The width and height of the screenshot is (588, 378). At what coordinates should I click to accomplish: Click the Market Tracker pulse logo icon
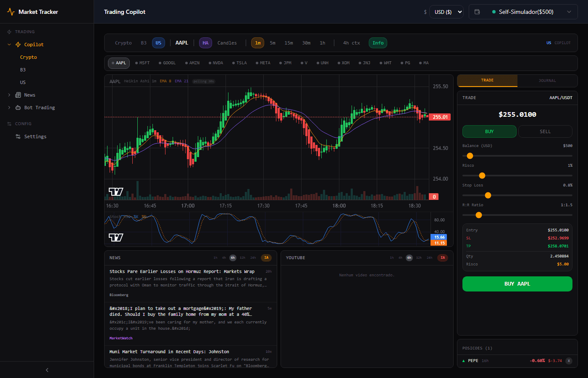(11, 12)
